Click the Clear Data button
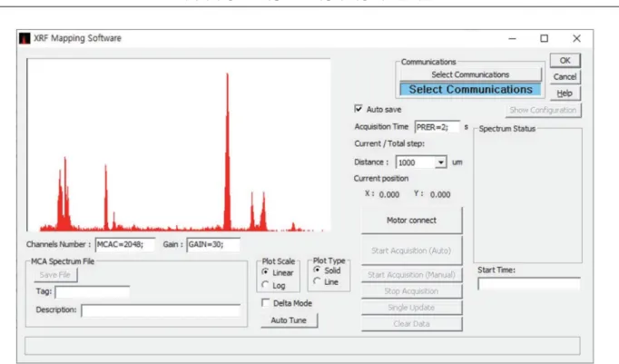619x364 pixels. 411,324
